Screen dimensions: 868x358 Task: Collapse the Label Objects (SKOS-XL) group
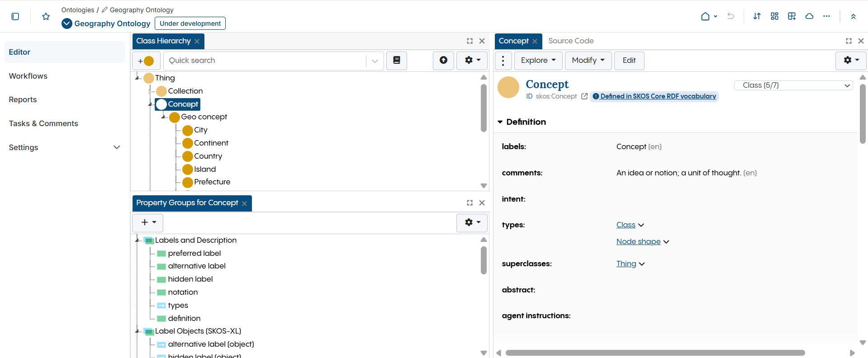137,331
